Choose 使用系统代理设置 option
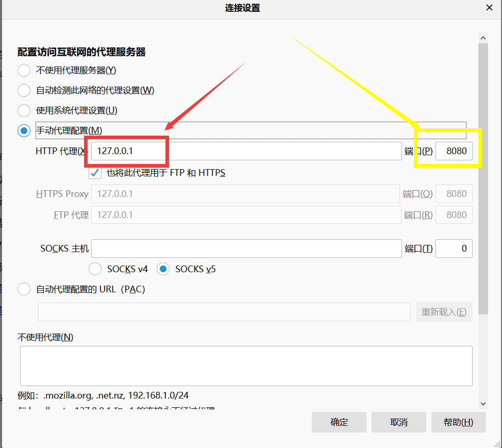 [24, 110]
